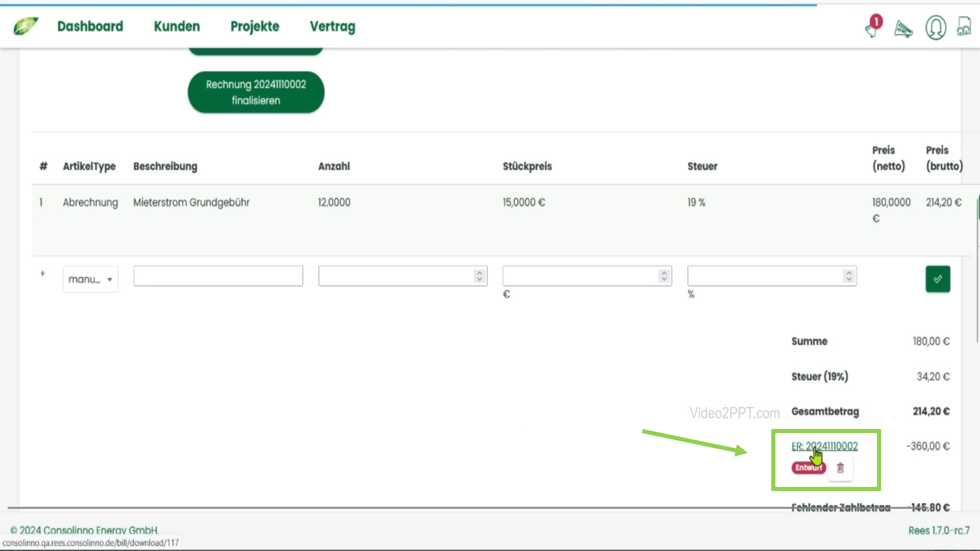
Task: Click the Stückpreis field stepper arrows
Action: 664,276
